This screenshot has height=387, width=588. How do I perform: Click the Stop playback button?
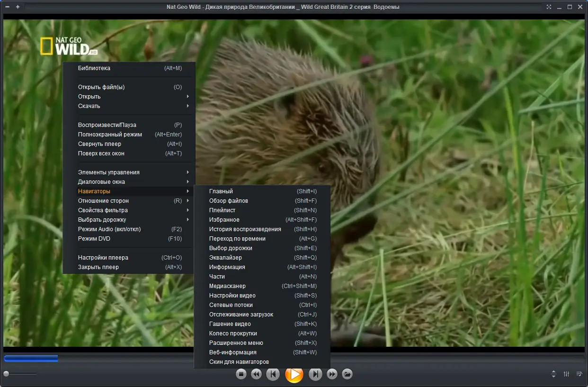tap(241, 374)
